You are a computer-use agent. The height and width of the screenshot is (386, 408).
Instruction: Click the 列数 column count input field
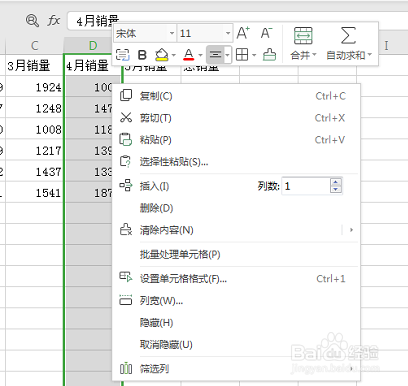pos(306,186)
